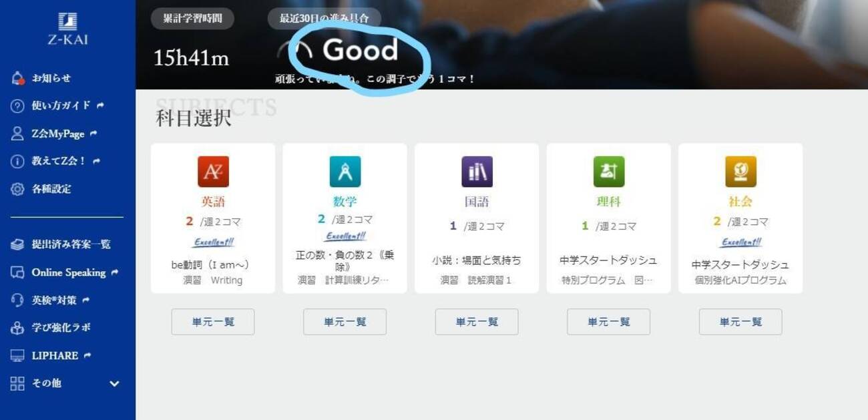The width and height of the screenshot is (868, 420).
Task: Open 使い方ガイド question mark icon
Action: click(18, 106)
